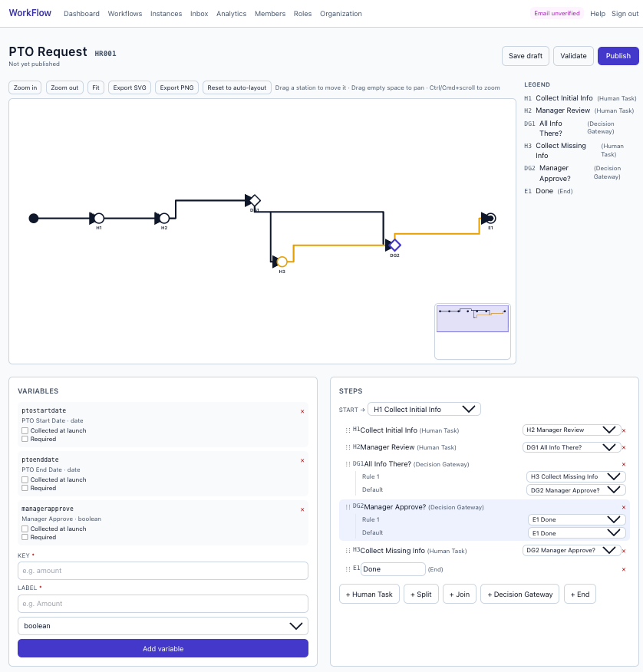The image size is (643, 672).
Task: Grab the drag handle of H2 step
Action: point(348,447)
